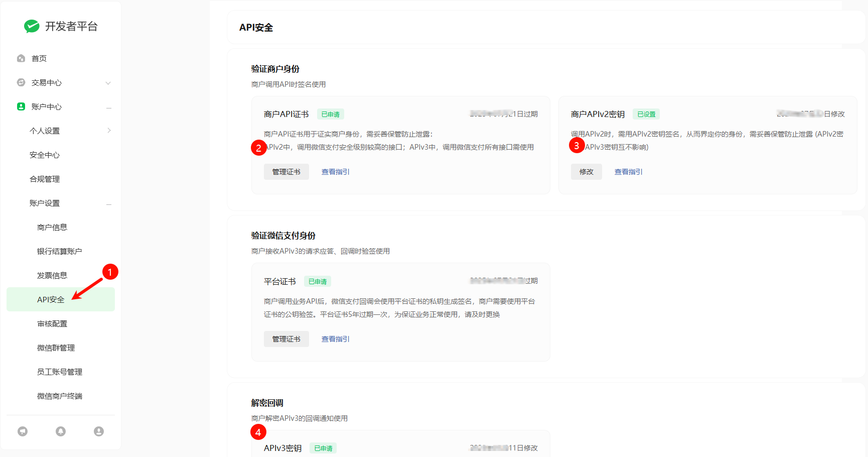Click the 账户中心 green user icon
The height and width of the screenshot is (457, 868).
tap(21, 106)
